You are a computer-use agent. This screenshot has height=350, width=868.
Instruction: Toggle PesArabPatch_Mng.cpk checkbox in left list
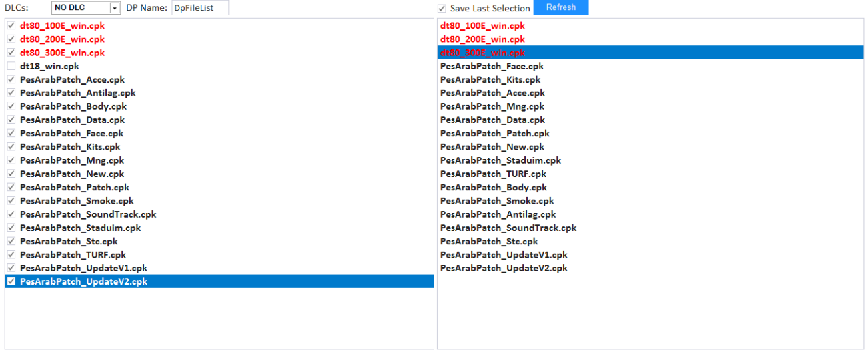click(11, 160)
